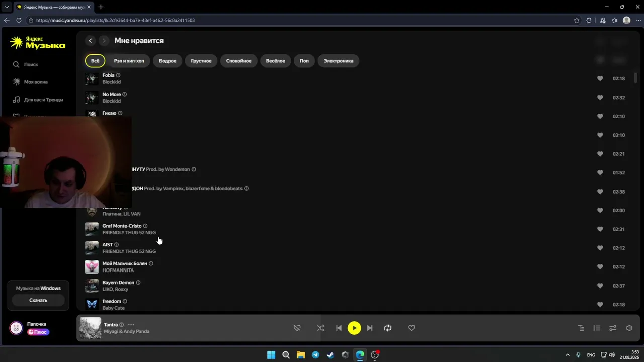Open the Папочка profile avatar
The image size is (644, 362).
[16, 328]
